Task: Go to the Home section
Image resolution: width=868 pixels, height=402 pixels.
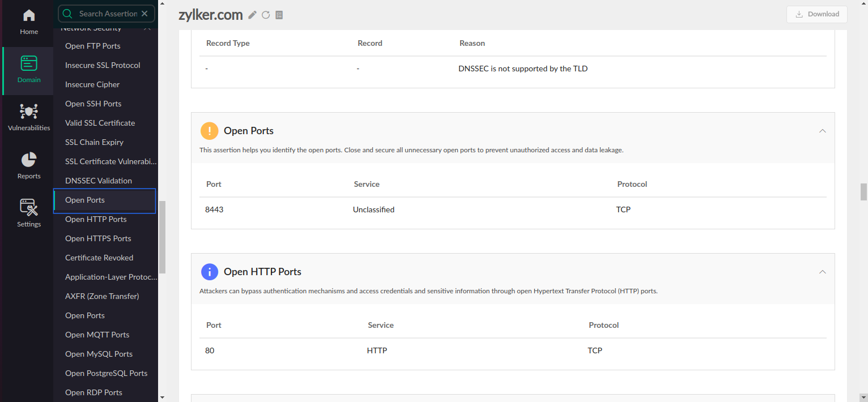Action: tap(29, 22)
